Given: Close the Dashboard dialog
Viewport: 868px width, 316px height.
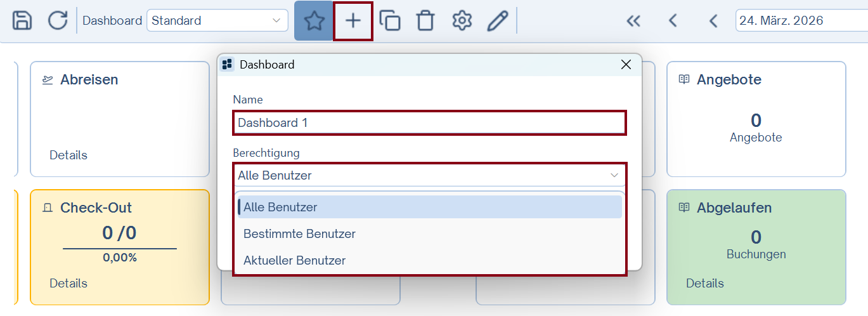Looking at the screenshot, I should coord(626,65).
